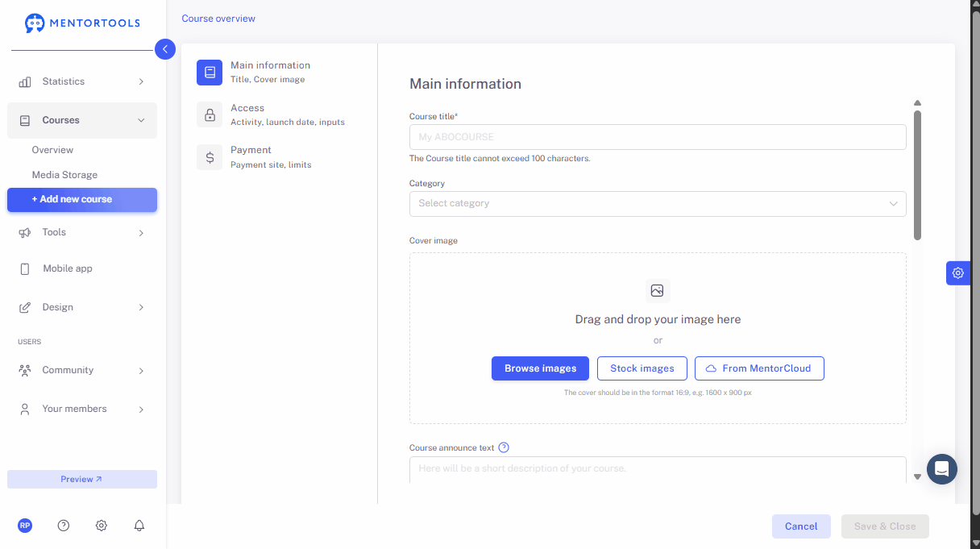Click the Access lock icon
The height and width of the screenshot is (549, 980).
coord(210,114)
